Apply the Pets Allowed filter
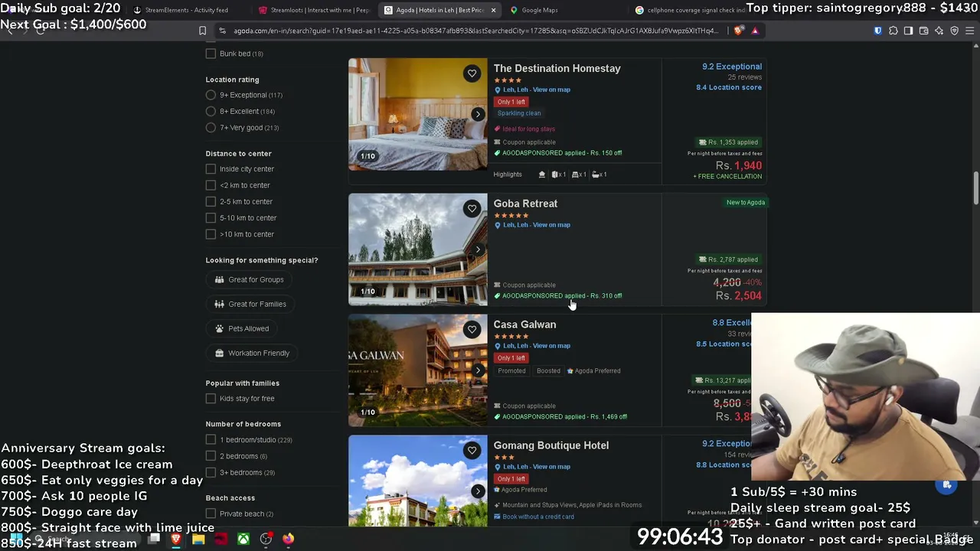The width and height of the screenshot is (980, 551). pyautogui.click(x=242, y=328)
